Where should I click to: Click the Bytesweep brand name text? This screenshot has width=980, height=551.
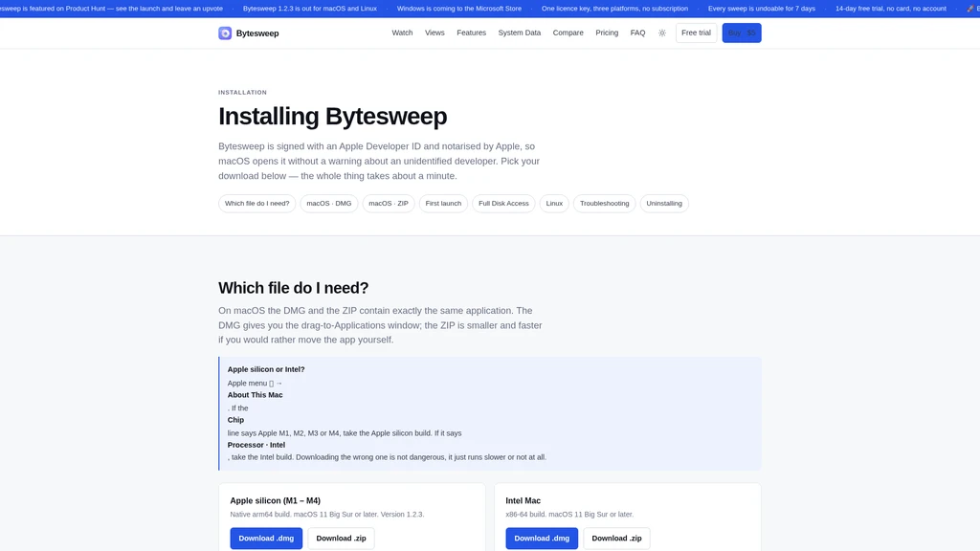click(257, 33)
